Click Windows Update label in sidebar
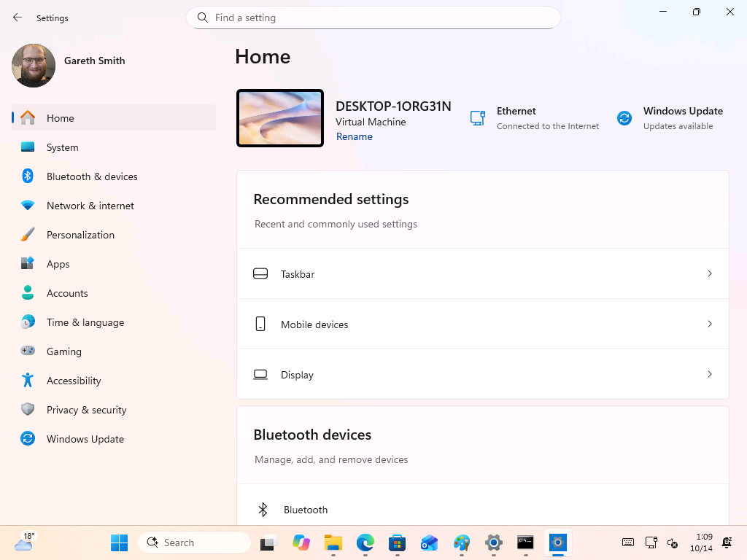The image size is (747, 560). (x=85, y=439)
